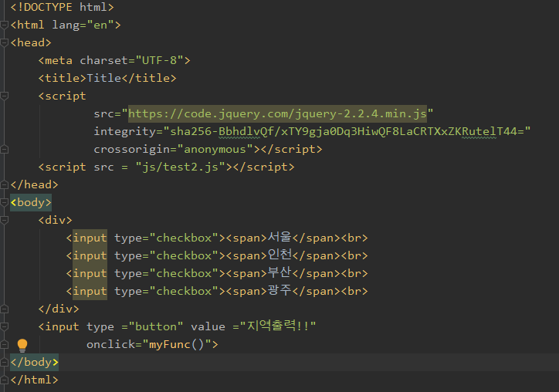
Task: Click highlighted input keyword on 광주 line
Action: tap(90, 292)
